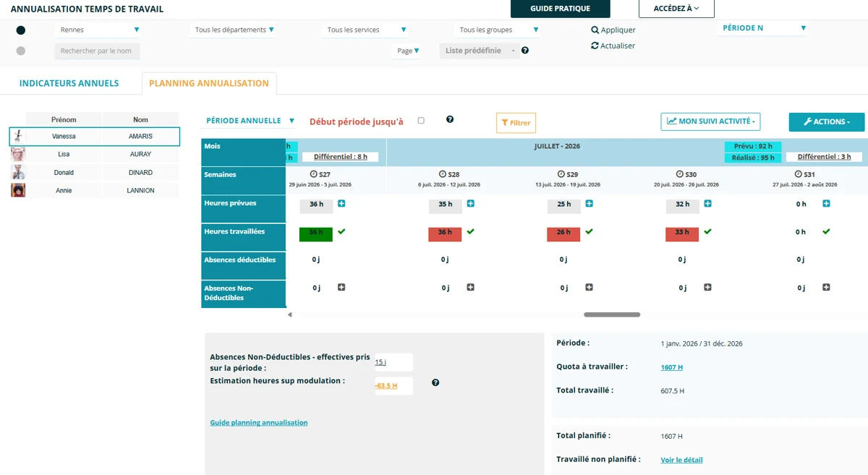Click Actualiser to refresh
Viewport: 868px width, 475px height.
click(x=613, y=46)
